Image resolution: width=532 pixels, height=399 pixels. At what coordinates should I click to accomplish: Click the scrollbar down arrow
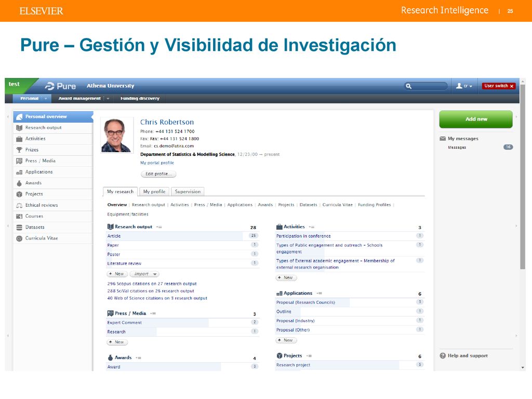pos(523,367)
